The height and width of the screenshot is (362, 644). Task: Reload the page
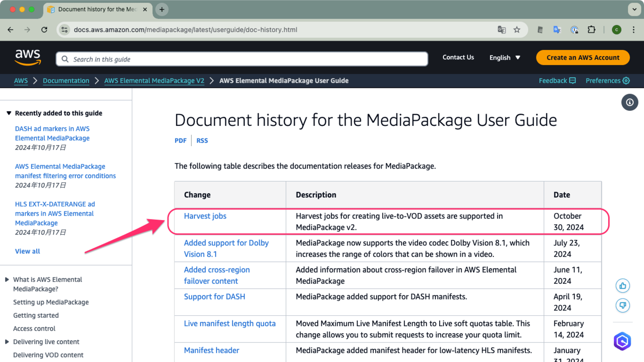[44, 30]
